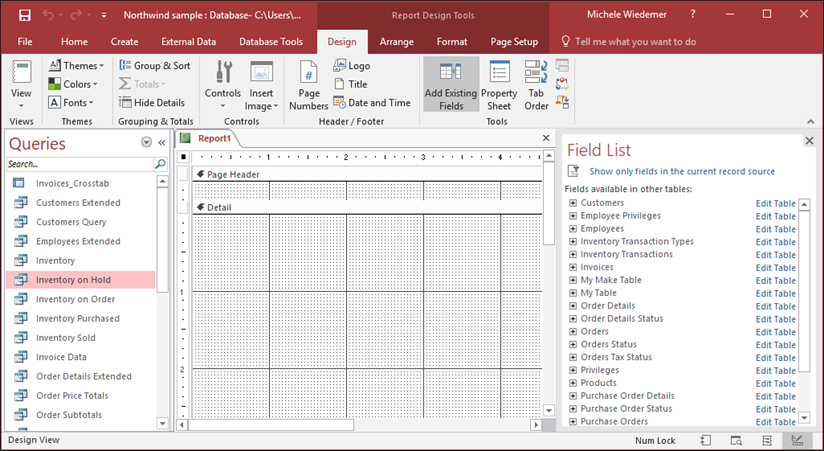Screen dimensions: 824x451
Task: Open the Themes dropdown
Action: click(x=76, y=66)
